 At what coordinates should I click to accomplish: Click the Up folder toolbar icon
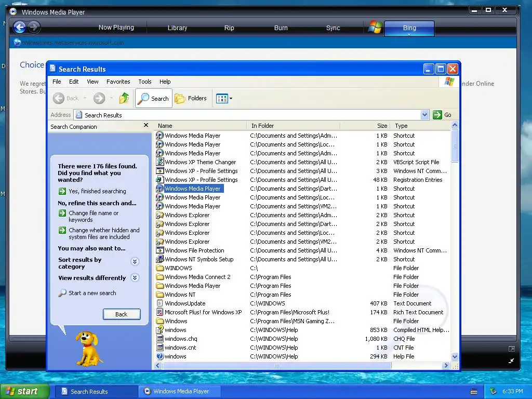click(x=124, y=98)
